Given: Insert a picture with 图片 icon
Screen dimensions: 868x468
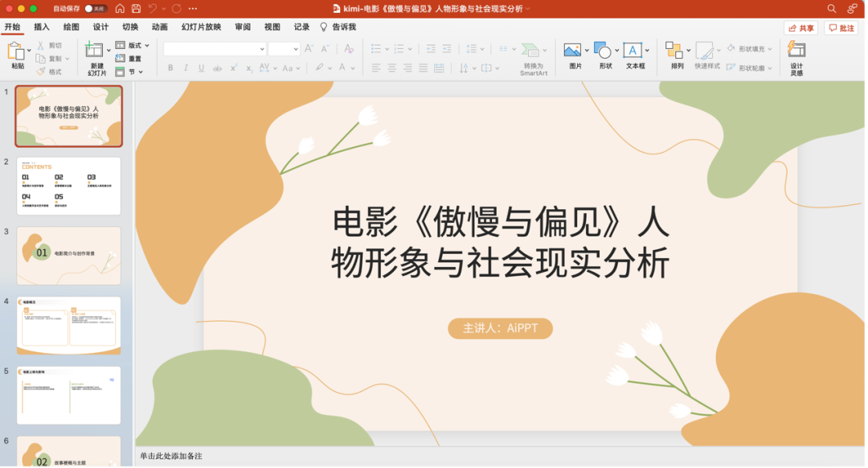Looking at the screenshot, I should (572, 51).
